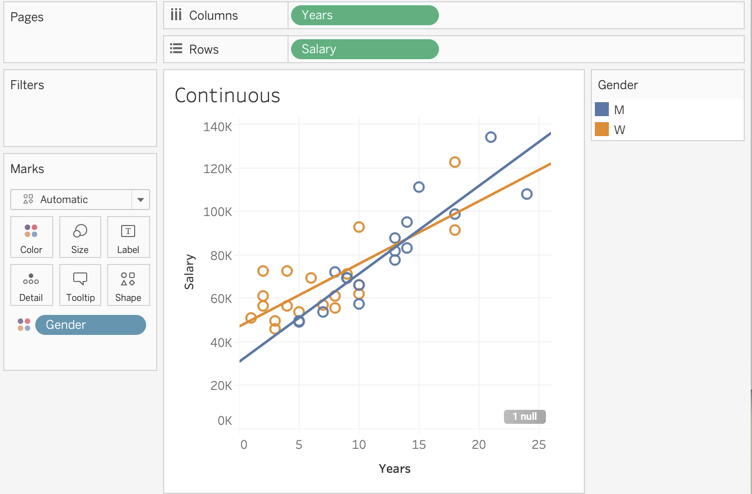Viewport: 752px width, 494px height.
Task: Select the blue M legend swatch
Action: click(602, 110)
